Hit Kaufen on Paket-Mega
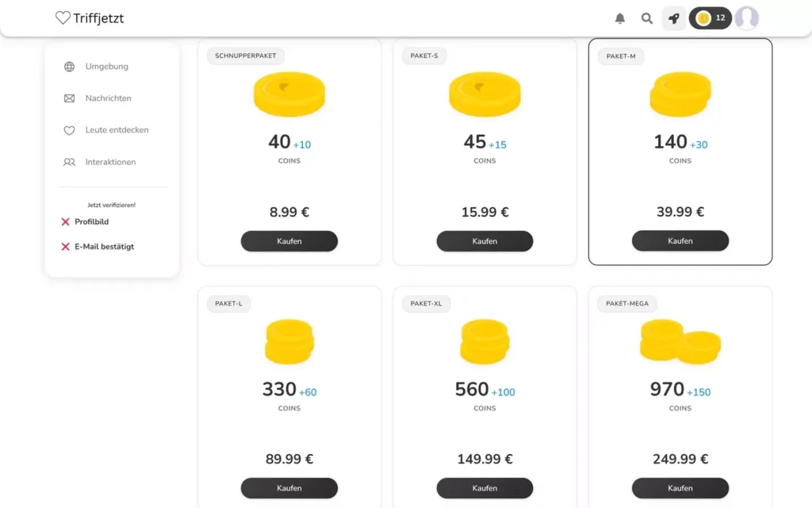Screen dimensions: 812x508 click(680, 488)
